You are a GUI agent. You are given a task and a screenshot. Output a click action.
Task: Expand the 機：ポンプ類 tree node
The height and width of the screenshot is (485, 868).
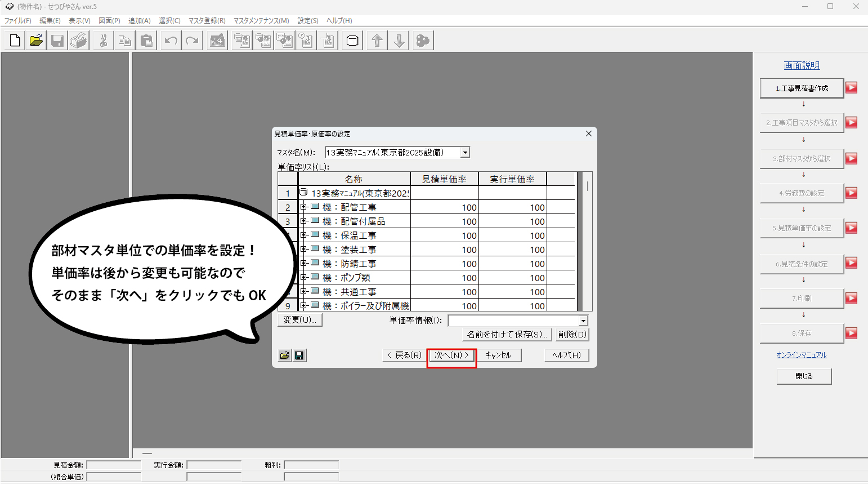pos(303,277)
